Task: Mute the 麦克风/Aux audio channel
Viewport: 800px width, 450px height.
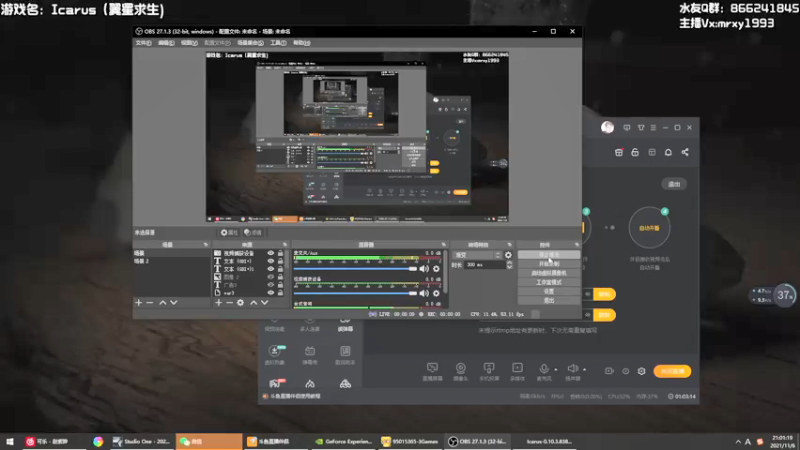Action: (424, 269)
